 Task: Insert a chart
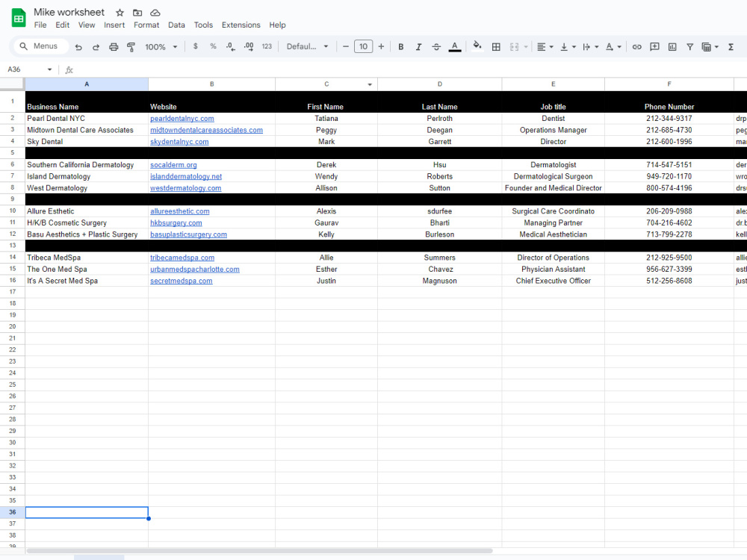672,46
